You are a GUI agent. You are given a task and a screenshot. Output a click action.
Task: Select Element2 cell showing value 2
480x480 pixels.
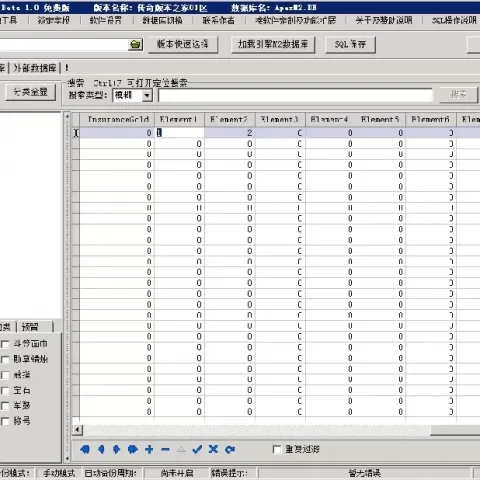click(x=230, y=133)
